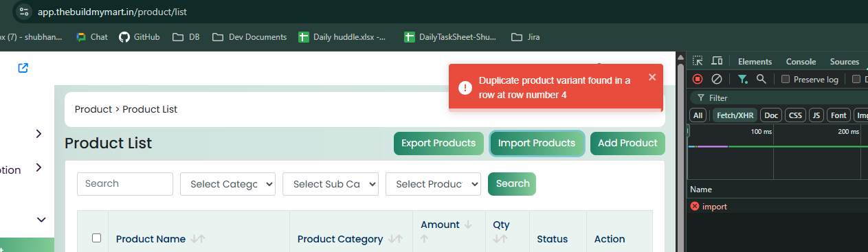Click the browser address bar URL
Image resolution: width=868 pixels, height=252 pixels.
(111, 12)
